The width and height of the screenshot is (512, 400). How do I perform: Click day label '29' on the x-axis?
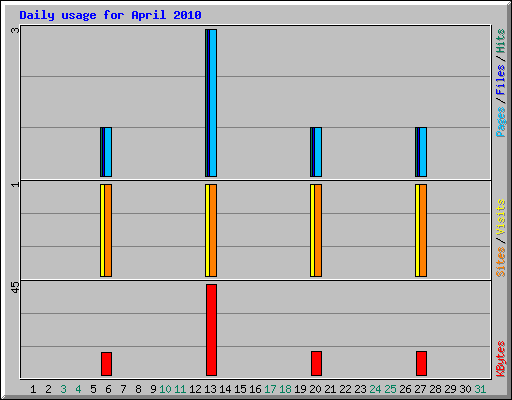(x=450, y=389)
